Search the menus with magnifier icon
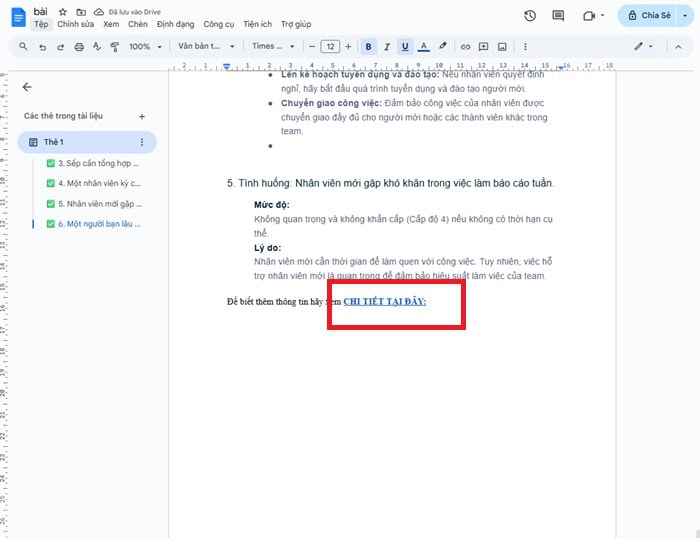700x538 pixels. (23, 46)
